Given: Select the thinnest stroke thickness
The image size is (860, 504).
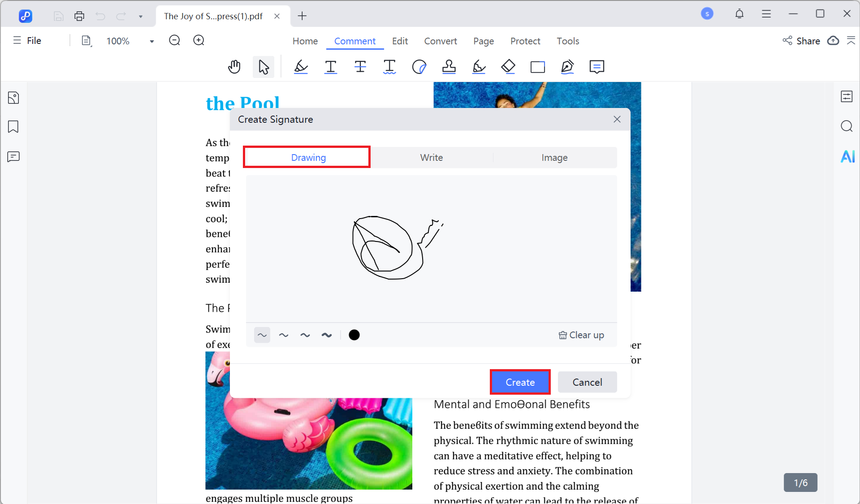Looking at the screenshot, I should pos(262,335).
